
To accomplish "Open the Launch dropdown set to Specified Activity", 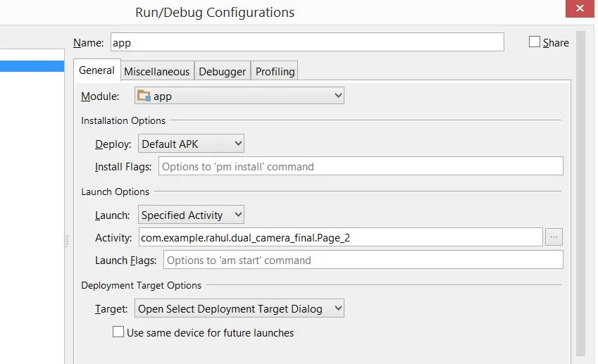I will coord(191,215).
